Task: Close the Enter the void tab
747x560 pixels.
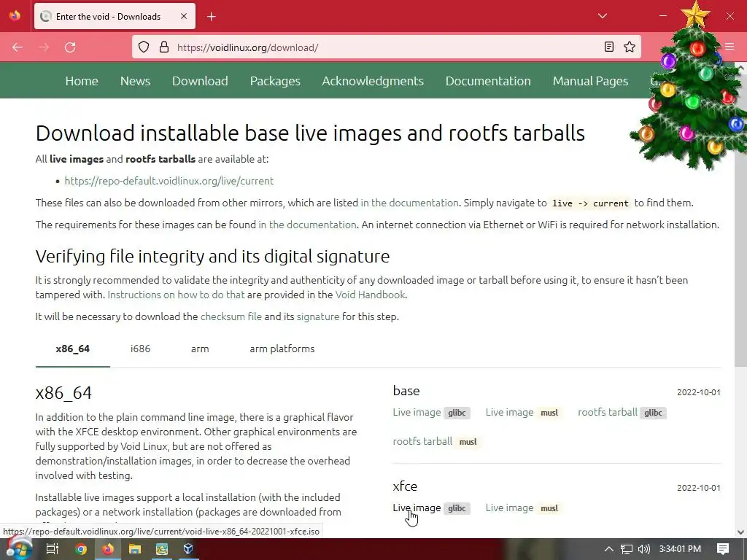Action: tap(184, 16)
